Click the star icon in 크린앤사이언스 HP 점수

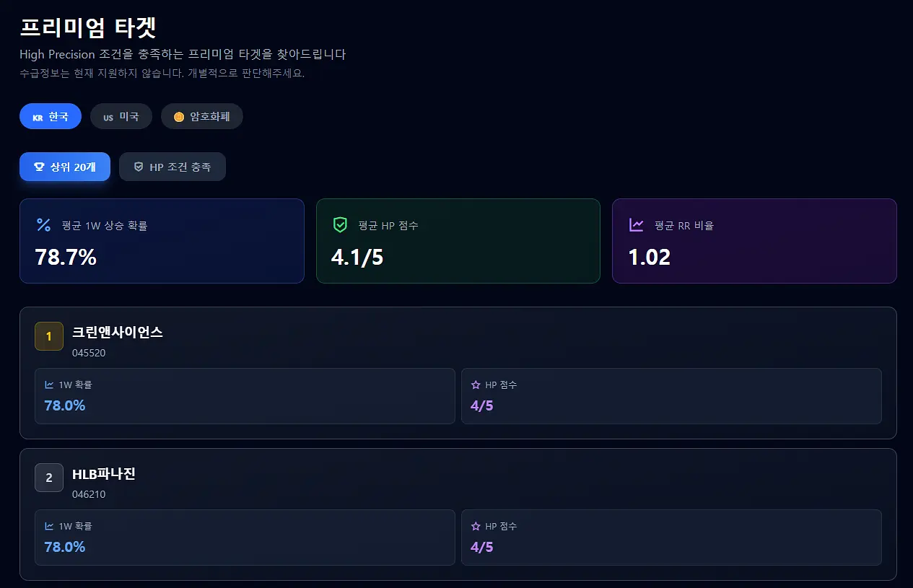(476, 385)
